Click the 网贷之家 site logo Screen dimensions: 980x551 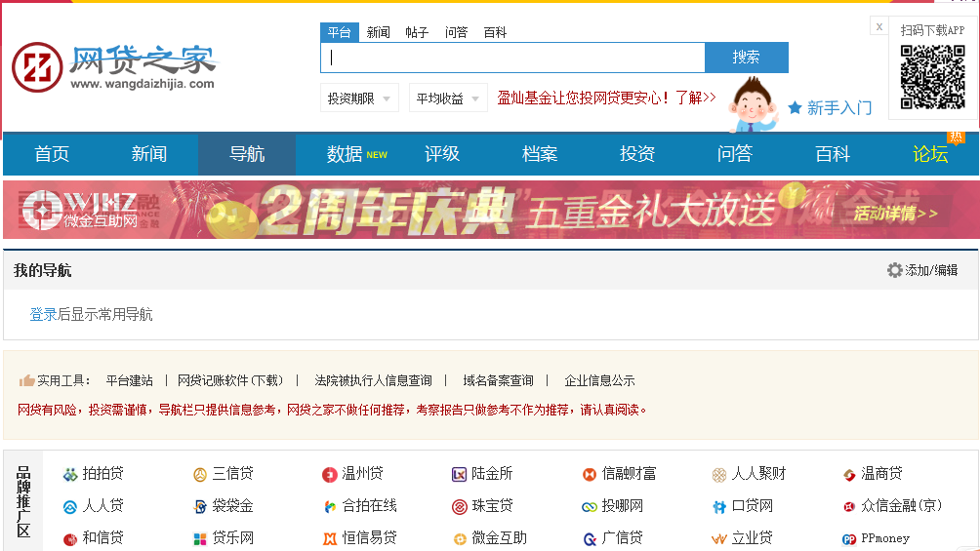coord(113,67)
